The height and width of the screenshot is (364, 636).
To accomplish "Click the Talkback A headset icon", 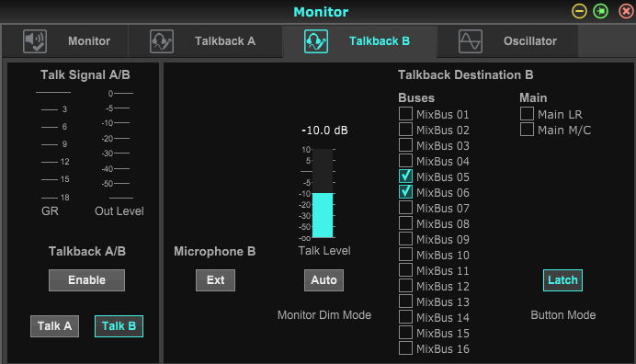I will point(162,41).
